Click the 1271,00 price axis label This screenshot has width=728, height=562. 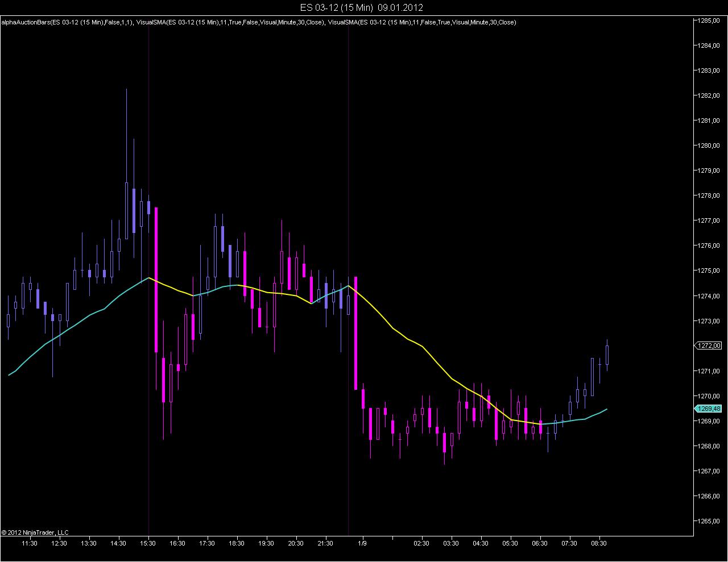point(710,371)
